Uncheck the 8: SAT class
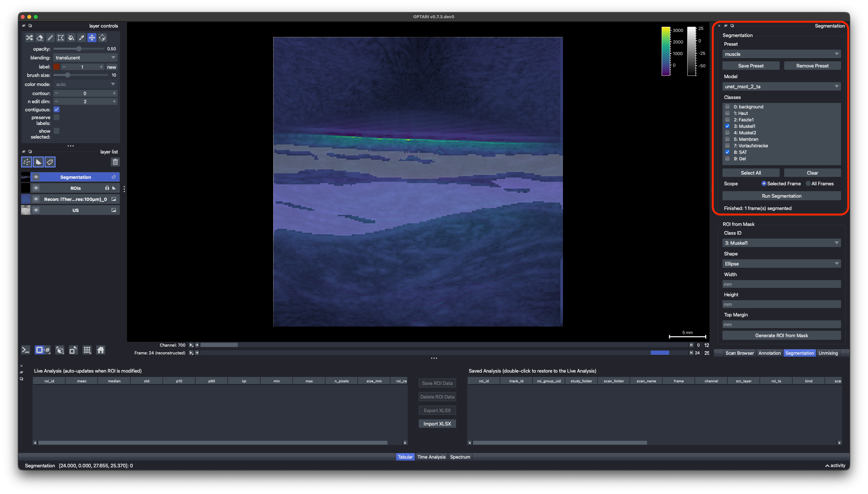868x494 pixels. (x=727, y=152)
